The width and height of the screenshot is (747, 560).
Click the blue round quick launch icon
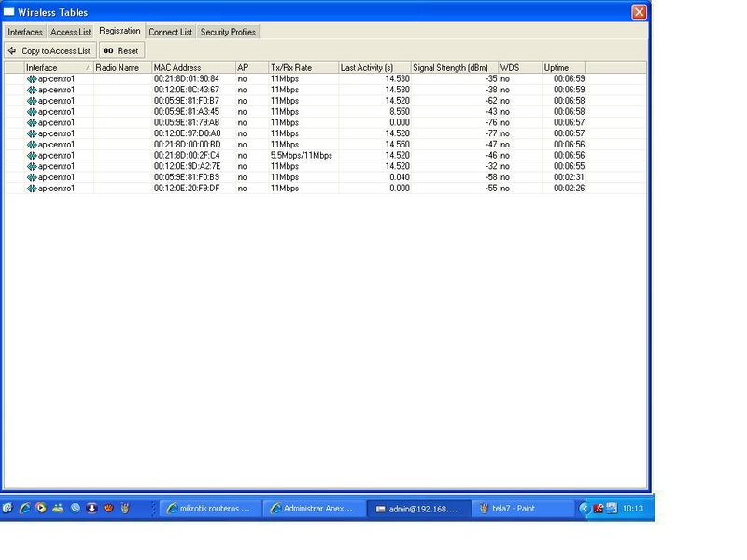point(76,508)
